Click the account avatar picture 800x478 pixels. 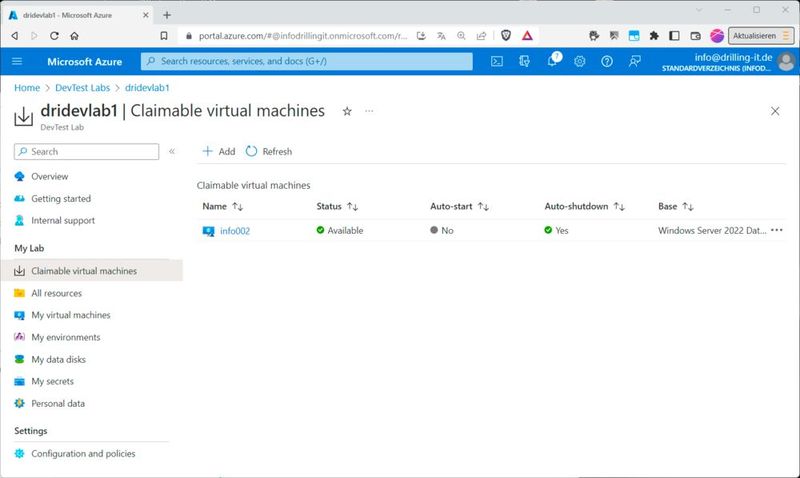click(786, 62)
